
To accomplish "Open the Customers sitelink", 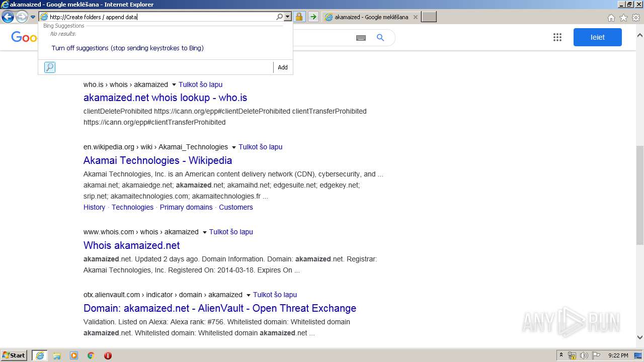I will 236,207.
